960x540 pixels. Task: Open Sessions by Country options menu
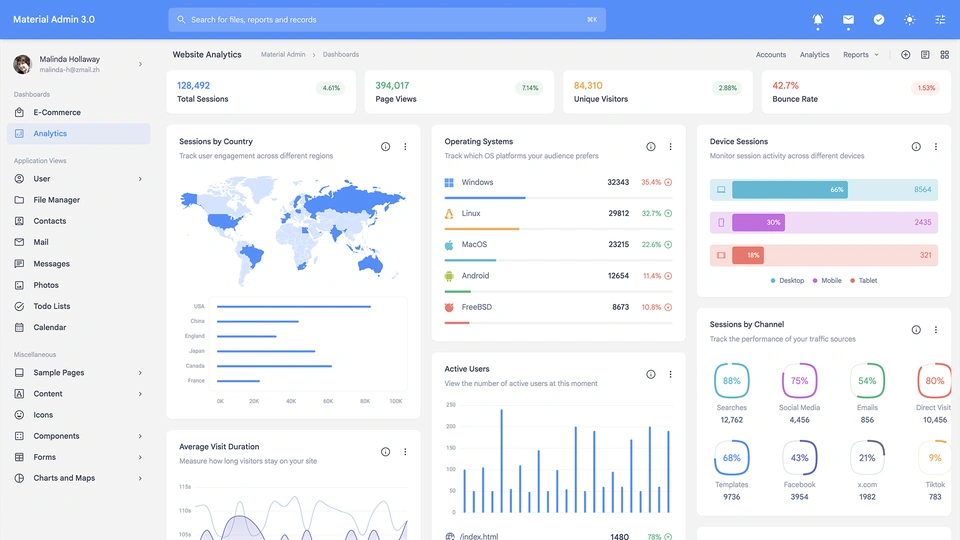405,147
